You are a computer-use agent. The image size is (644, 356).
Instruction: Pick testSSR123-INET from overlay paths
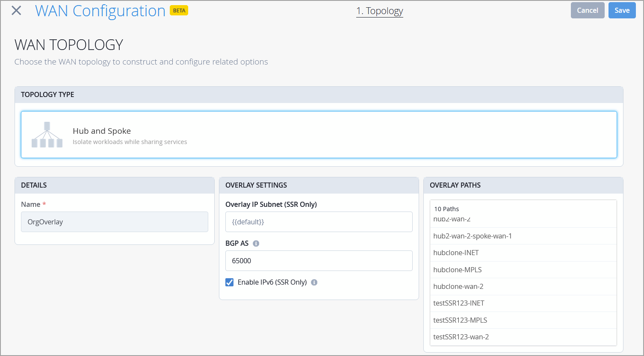point(458,303)
